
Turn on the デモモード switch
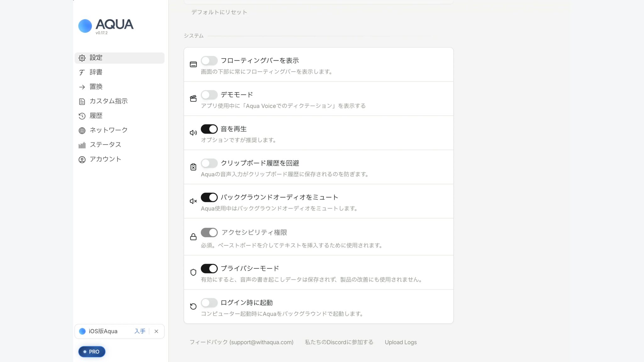point(209,95)
